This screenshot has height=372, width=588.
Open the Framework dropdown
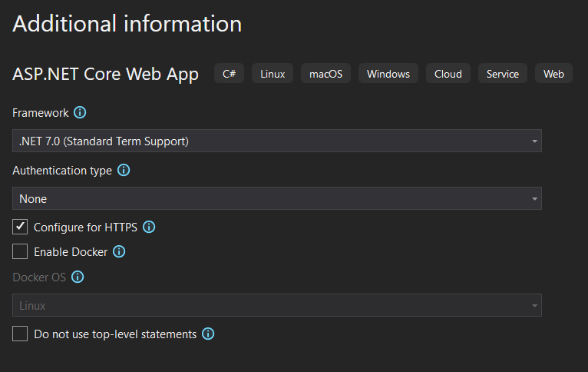pyautogui.click(x=277, y=141)
